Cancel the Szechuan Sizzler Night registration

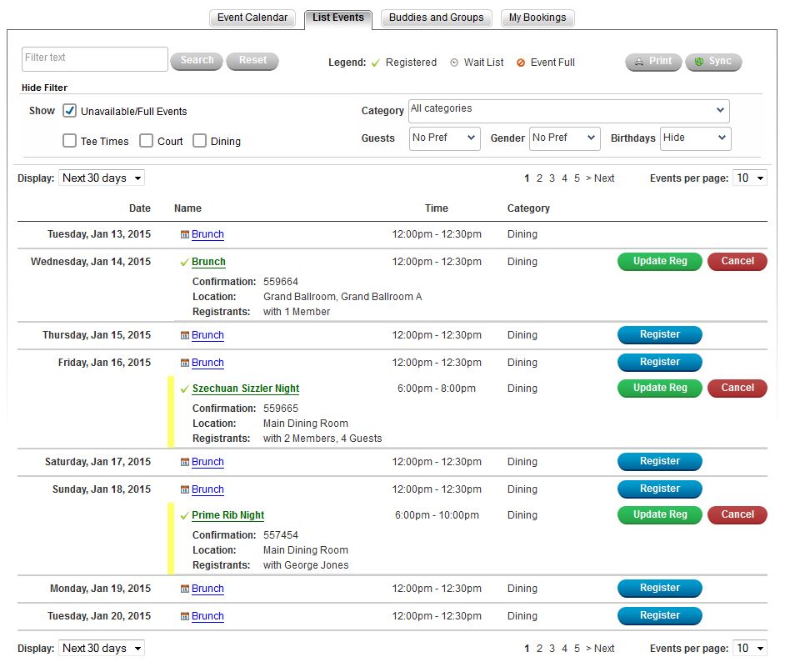pos(737,388)
